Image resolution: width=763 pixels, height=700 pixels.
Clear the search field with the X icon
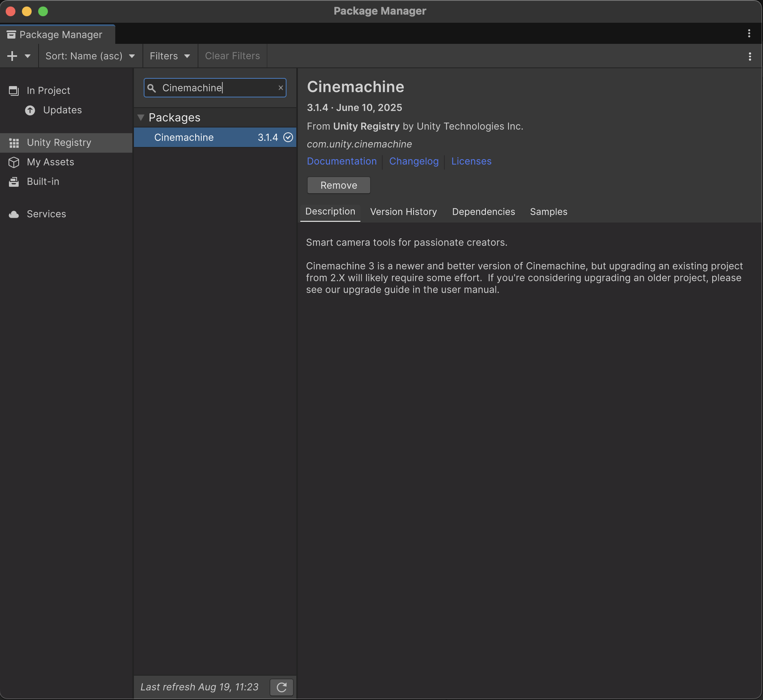click(x=280, y=88)
